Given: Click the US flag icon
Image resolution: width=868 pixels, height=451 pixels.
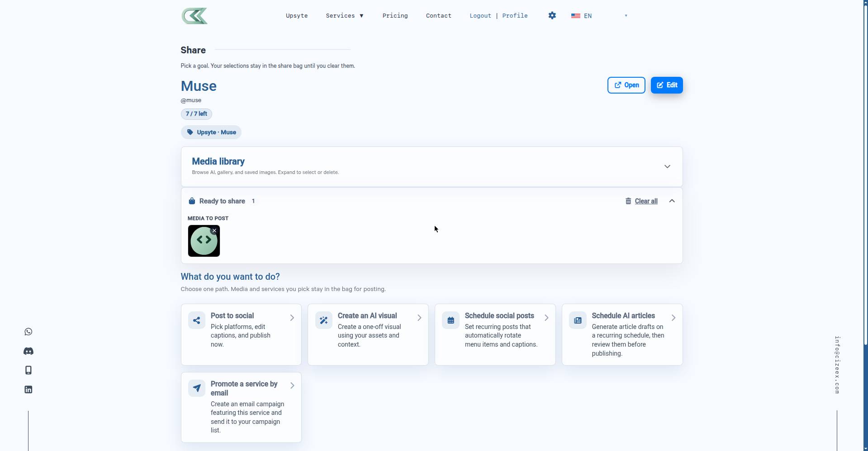Looking at the screenshot, I should coord(575,16).
